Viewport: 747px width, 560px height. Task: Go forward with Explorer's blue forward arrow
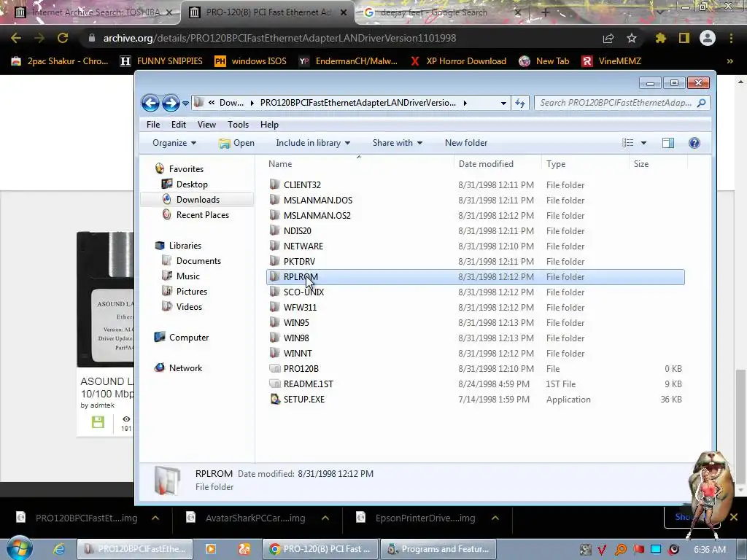(171, 103)
